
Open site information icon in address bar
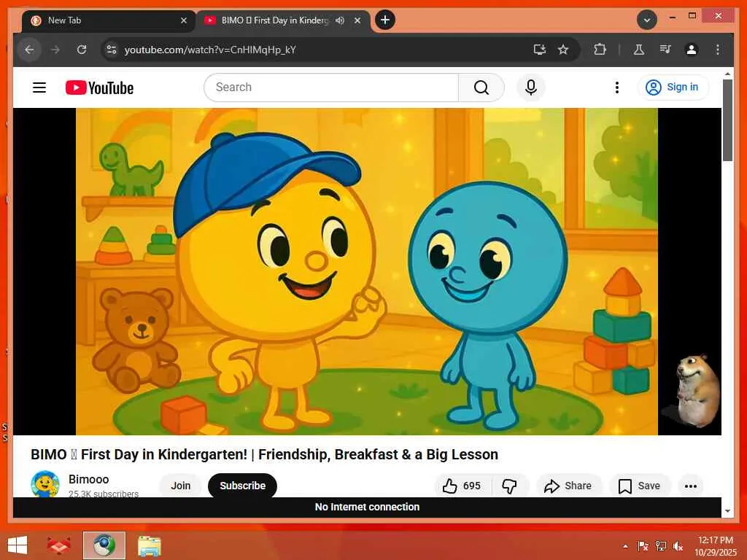pos(112,50)
